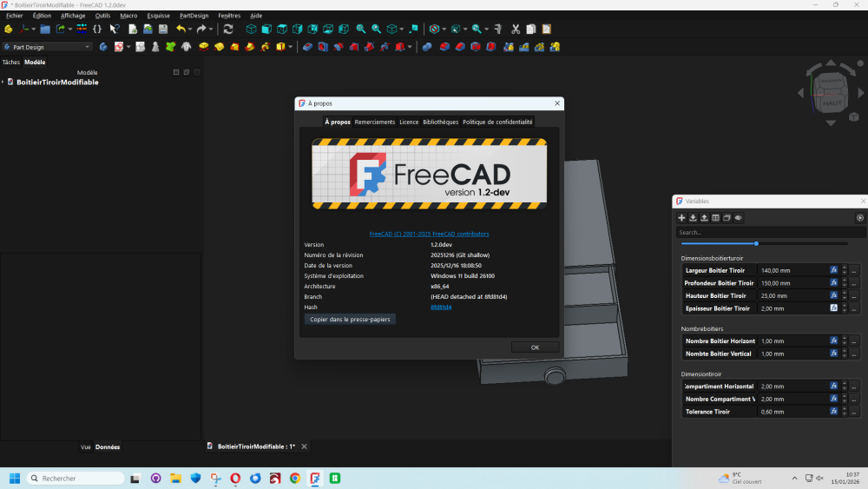
Task: Switch to the Licence tab
Action: 409,122
